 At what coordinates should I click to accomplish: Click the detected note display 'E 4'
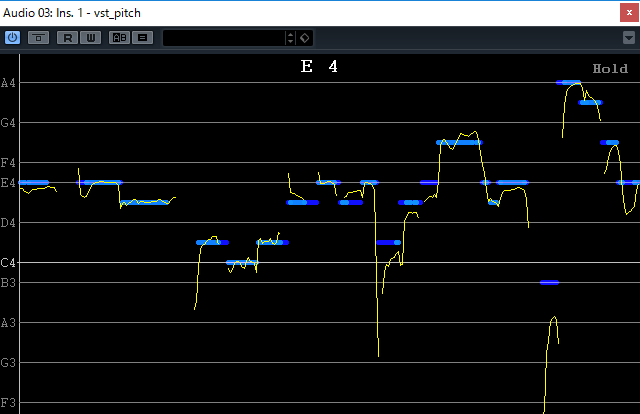point(319,66)
